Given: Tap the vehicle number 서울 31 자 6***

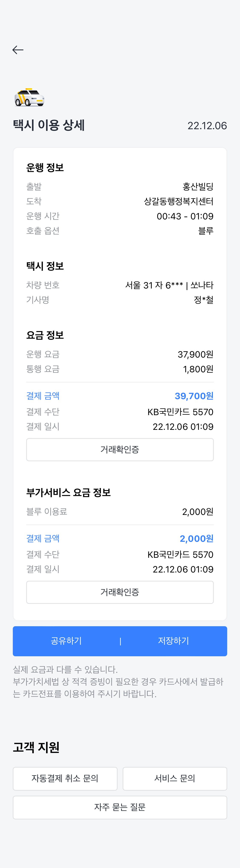Looking at the screenshot, I should coord(154,285).
